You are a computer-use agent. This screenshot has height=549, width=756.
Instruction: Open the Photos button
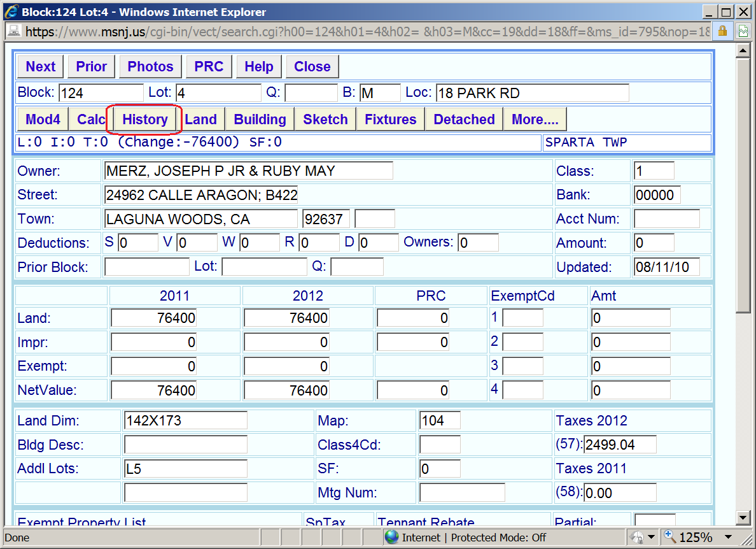pos(150,67)
